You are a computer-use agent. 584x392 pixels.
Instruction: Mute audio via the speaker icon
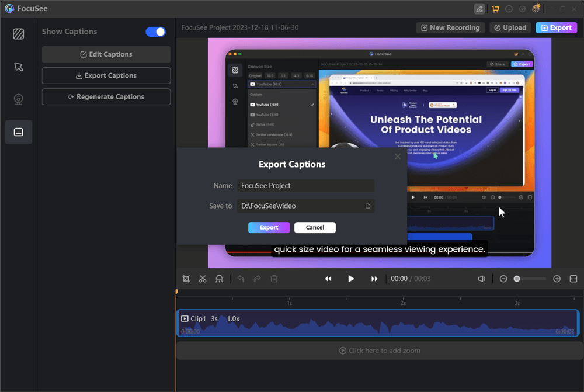coord(482,279)
